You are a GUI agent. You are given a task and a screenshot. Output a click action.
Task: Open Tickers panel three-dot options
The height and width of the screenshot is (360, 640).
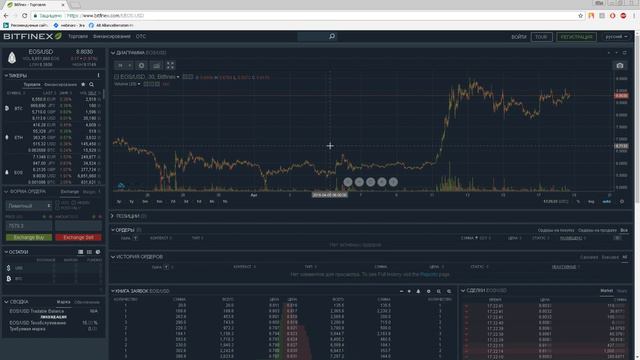coord(98,76)
